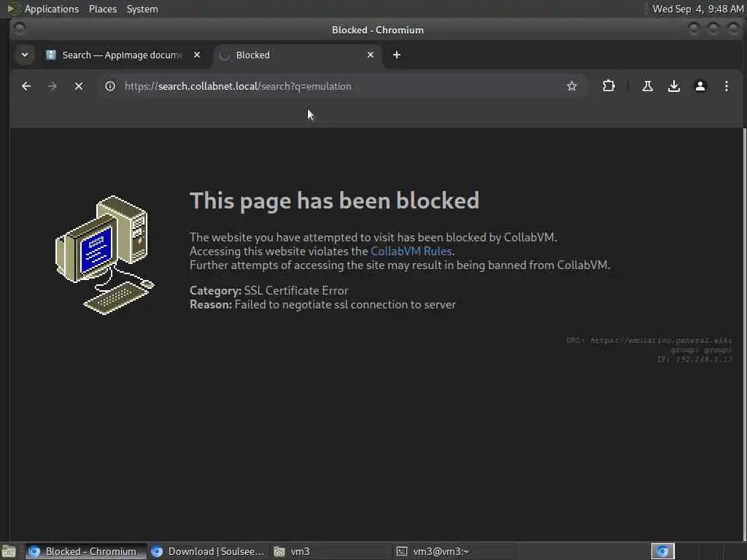Image resolution: width=747 pixels, height=560 pixels.
Task: Switch to Blocked - Chromium taskbar window
Action: coord(86,551)
